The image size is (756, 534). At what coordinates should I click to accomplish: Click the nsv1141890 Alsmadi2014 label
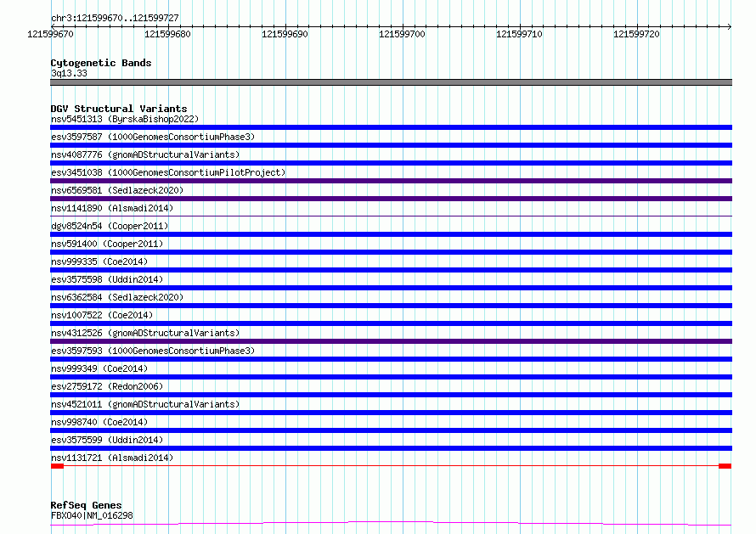111,208
